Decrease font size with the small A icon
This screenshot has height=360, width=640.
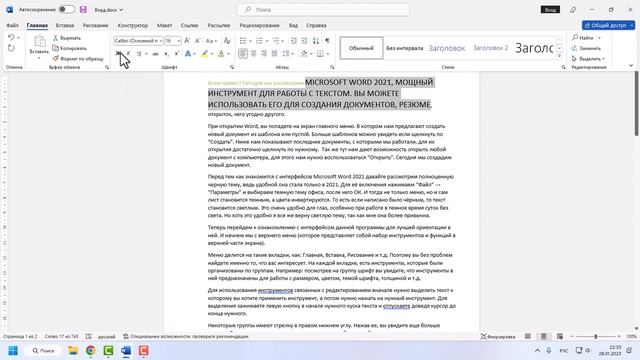pos(198,41)
